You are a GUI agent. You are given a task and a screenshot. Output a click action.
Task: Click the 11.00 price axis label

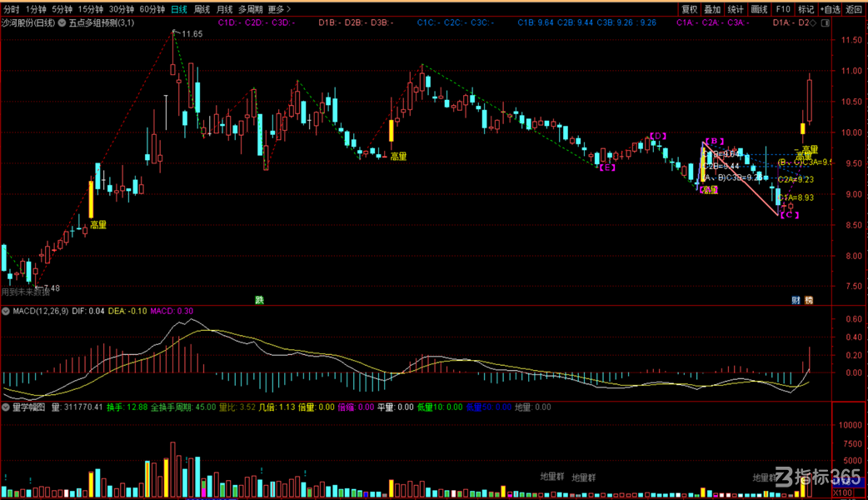pos(851,71)
